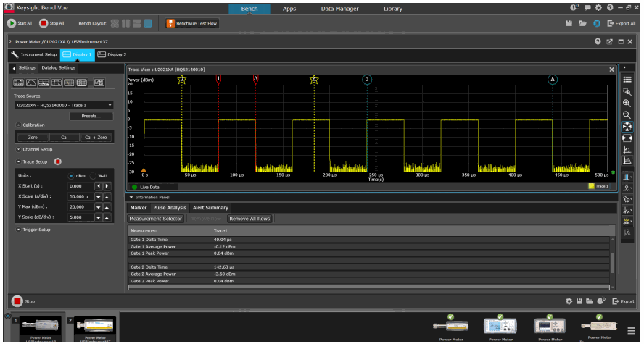Expand the Trigger Setup section
This screenshot has width=644, height=344.
(x=18, y=230)
